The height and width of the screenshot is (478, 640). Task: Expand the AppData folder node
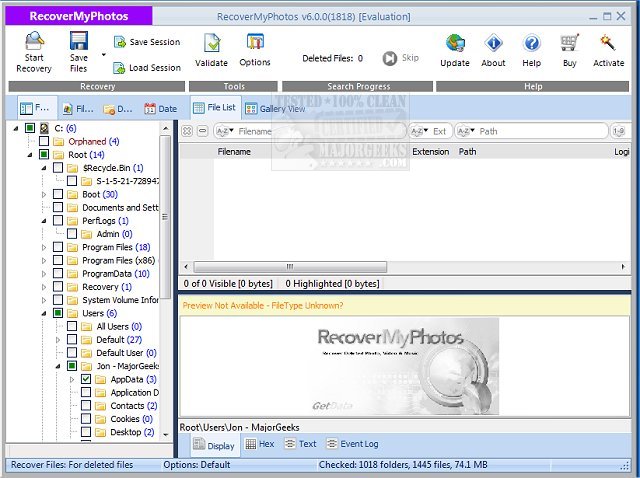tap(72, 379)
